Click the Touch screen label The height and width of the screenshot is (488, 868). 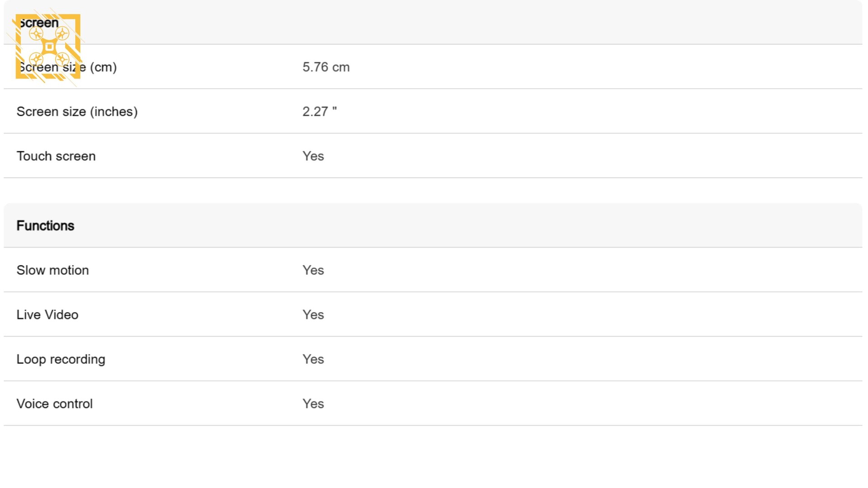tap(56, 156)
